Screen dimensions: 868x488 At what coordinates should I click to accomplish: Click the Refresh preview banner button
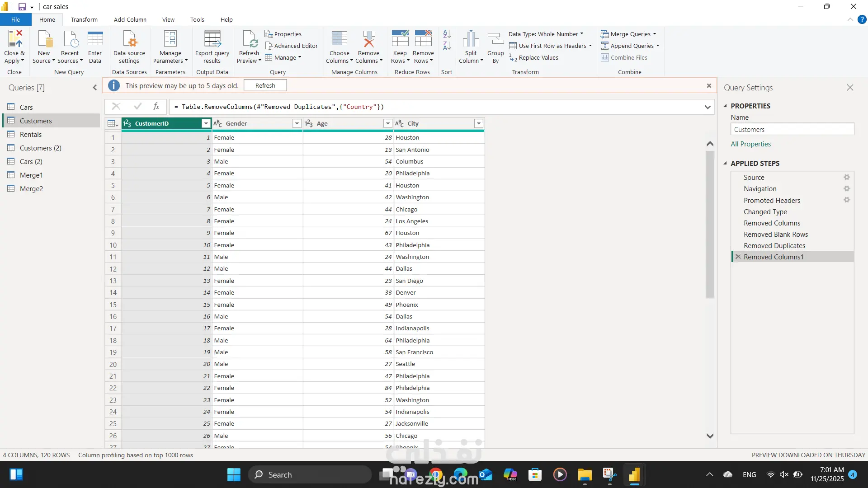pos(265,86)
